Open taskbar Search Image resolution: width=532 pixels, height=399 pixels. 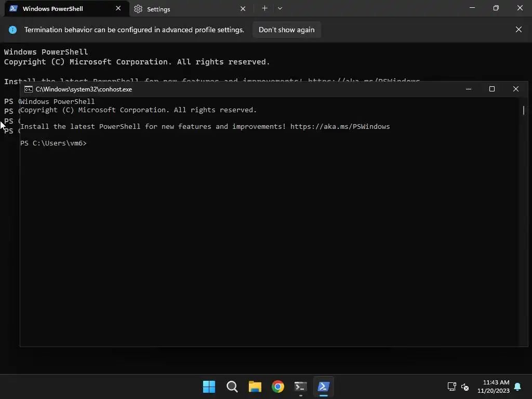click(x=232, y=387)
